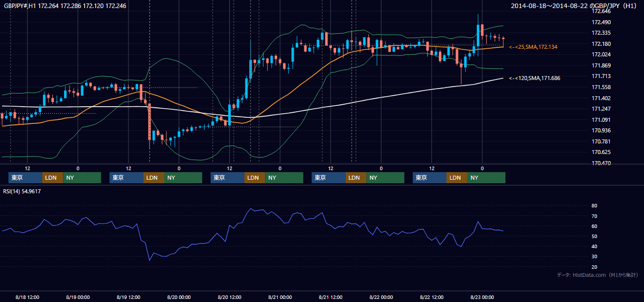This screenshot has height=302, width=644.
Task: Select the 171.091 price level label
Action: 602,120
